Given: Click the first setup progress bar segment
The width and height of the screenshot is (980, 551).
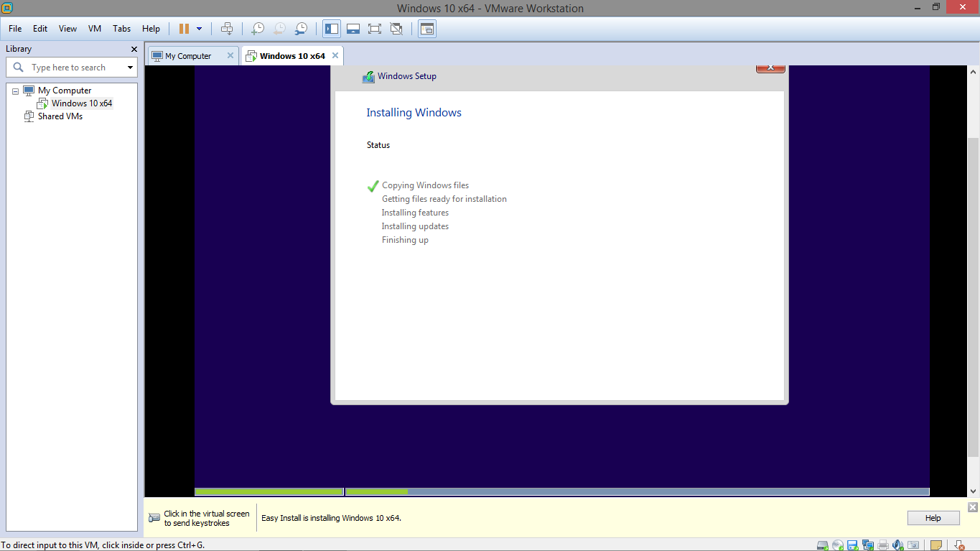Looking at the screenshot, I should point(269,492).
